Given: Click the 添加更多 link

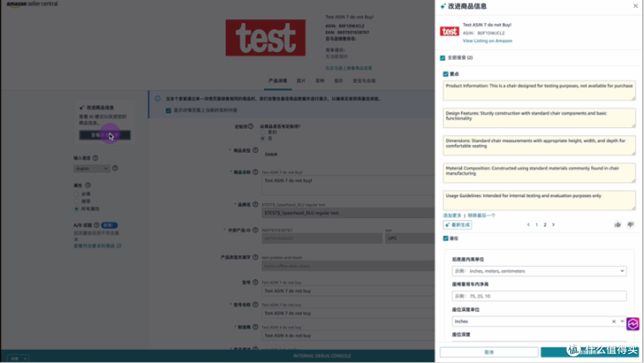Looking at the screenshot, I should [452, 216].
